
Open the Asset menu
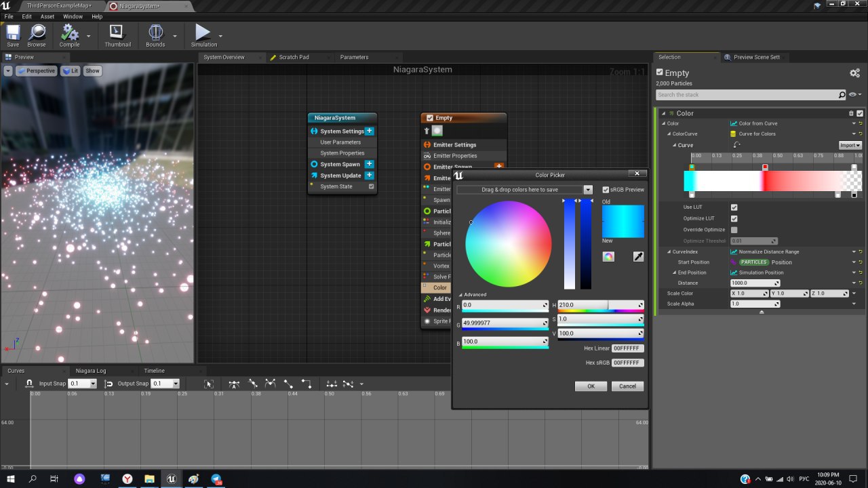pyautogui.click(x=47, y=16)
